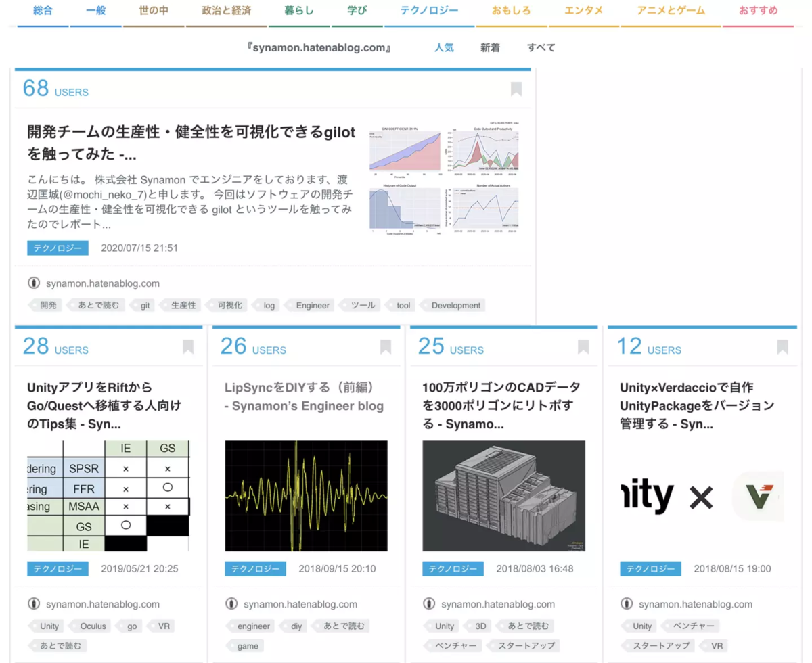Click favicon in the 28-users card domain row
This screenshot has width=812, height=663.
[33, 604]
